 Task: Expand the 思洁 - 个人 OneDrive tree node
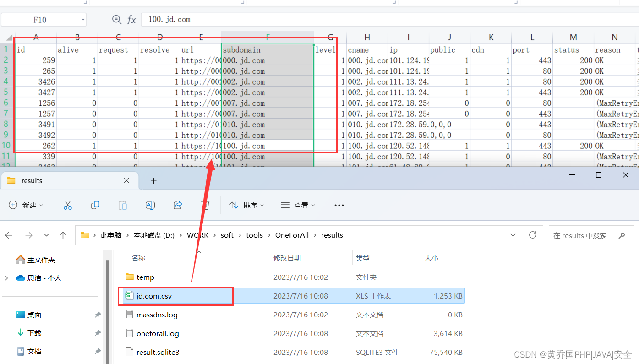(6, 278)
